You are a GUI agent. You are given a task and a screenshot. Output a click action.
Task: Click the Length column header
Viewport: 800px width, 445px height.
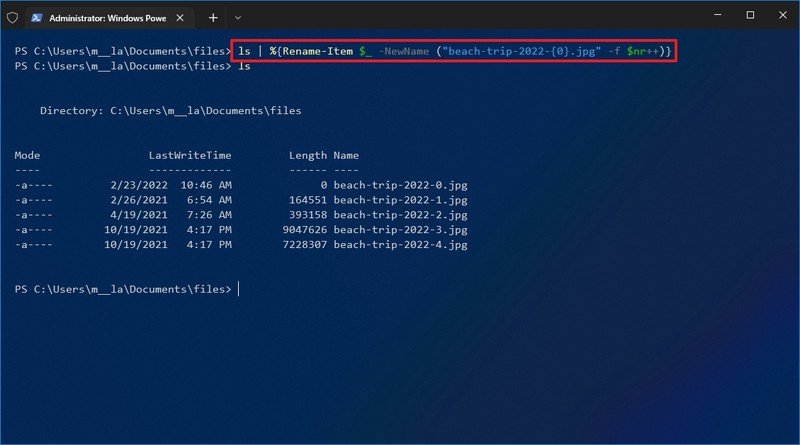pos(307,155)
